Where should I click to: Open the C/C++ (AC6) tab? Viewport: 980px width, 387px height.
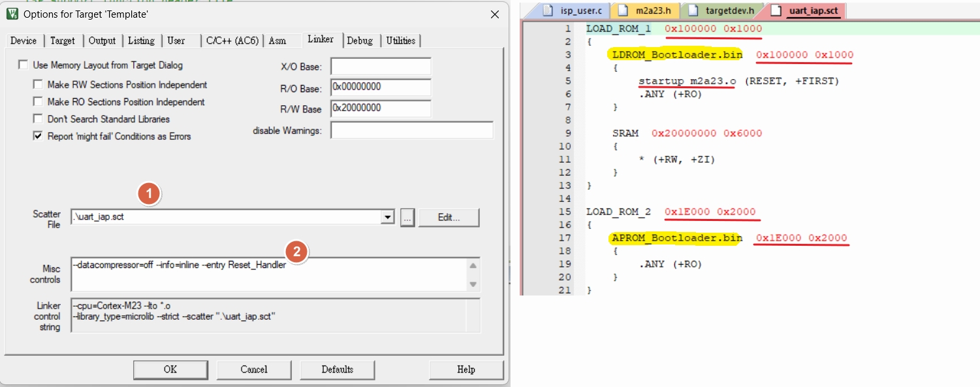click(232, 41)
